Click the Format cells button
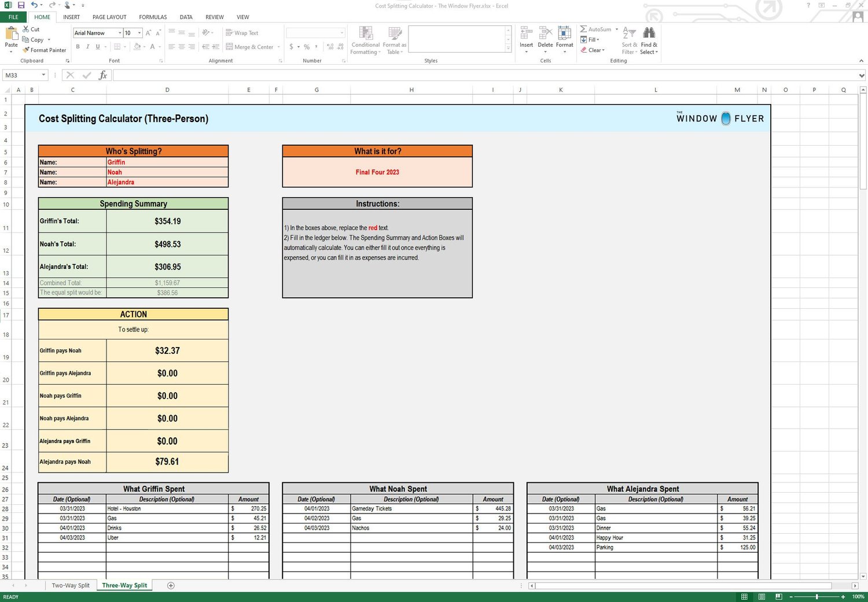Image resolution: width=868 pixels, height=602 pixels. [564, 40]
